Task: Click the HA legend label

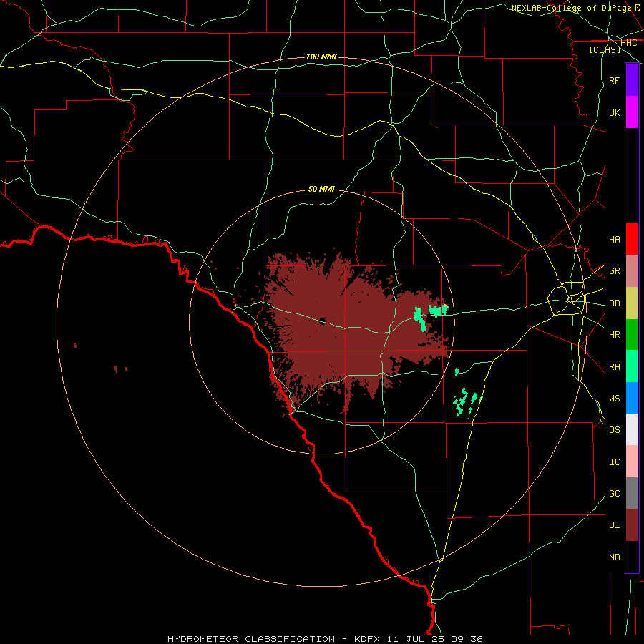Action: pos(615,240)
